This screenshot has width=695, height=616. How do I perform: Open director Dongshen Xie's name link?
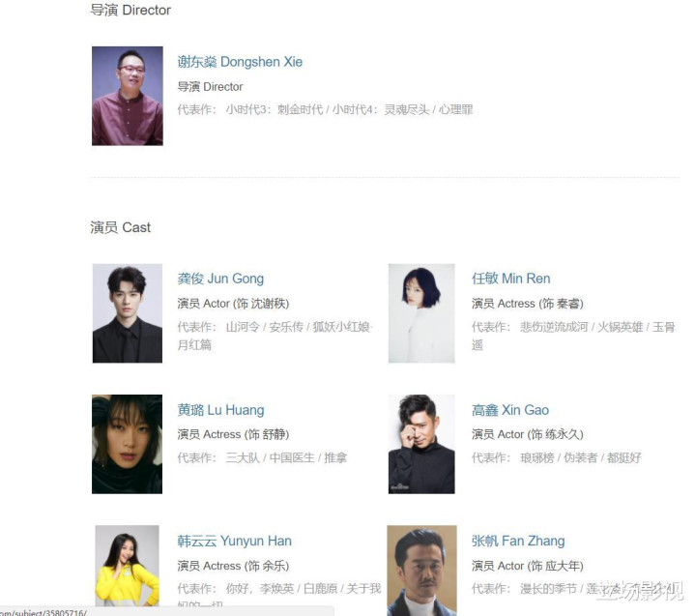click(x=240, y=62)
